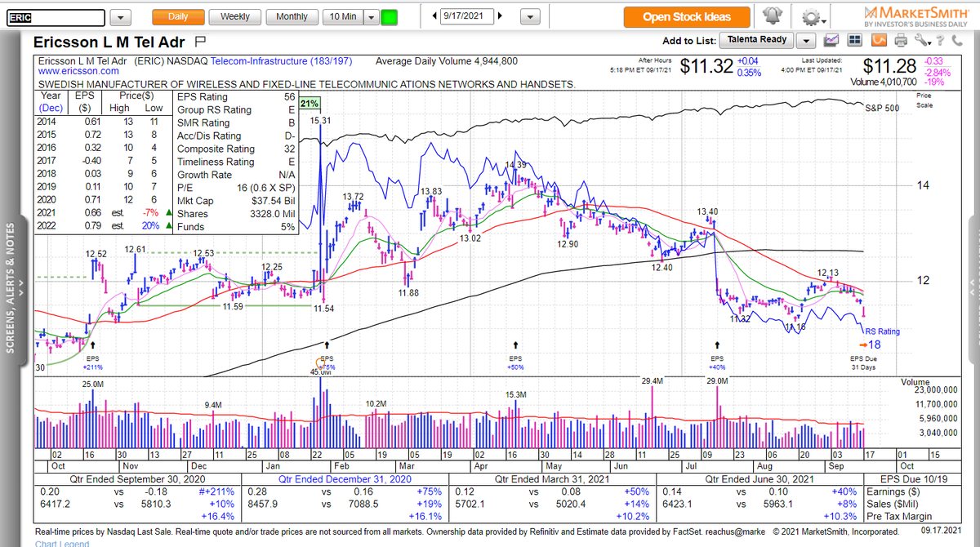
Task: Open the chart image icon beside list dropdown
Action: coord(833,40)
